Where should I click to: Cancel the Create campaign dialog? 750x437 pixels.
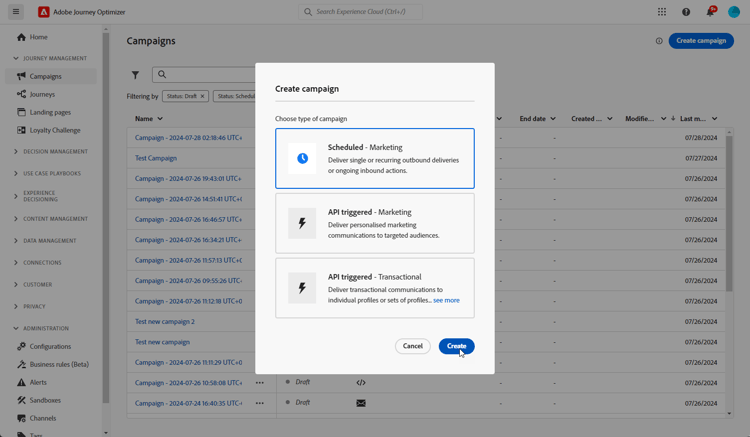(x=412, y=346)
